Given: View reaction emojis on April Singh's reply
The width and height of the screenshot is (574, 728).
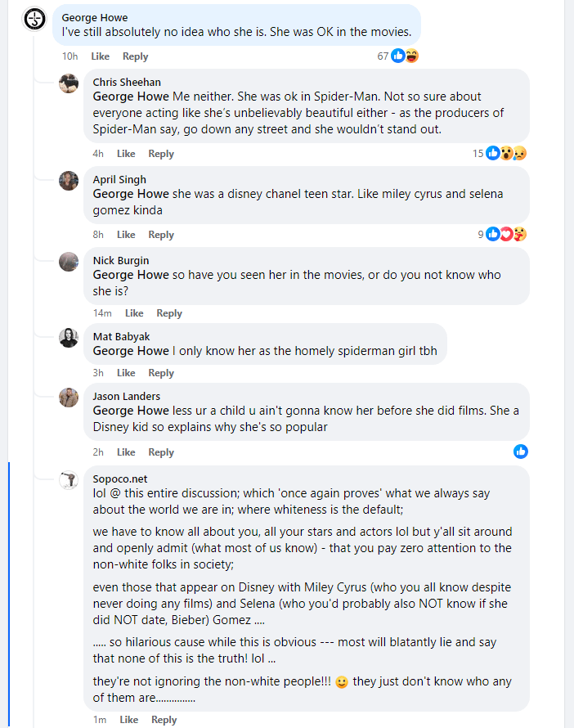Looking at the screenshot, I should pos(507,234).
